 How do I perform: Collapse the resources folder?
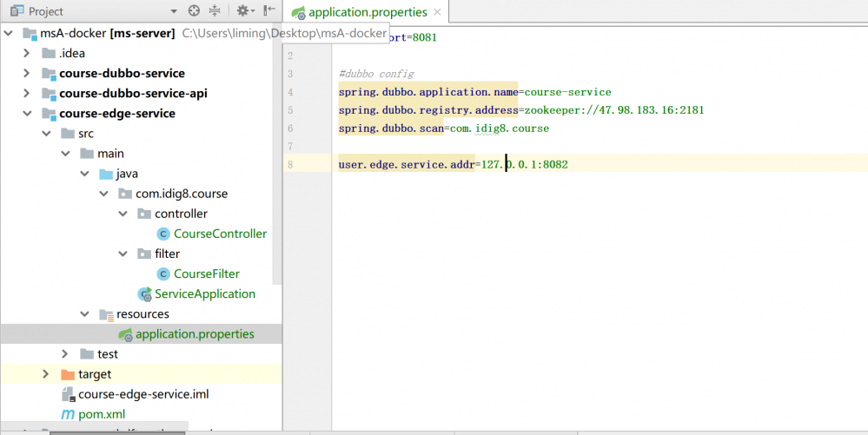click(84, 314)
